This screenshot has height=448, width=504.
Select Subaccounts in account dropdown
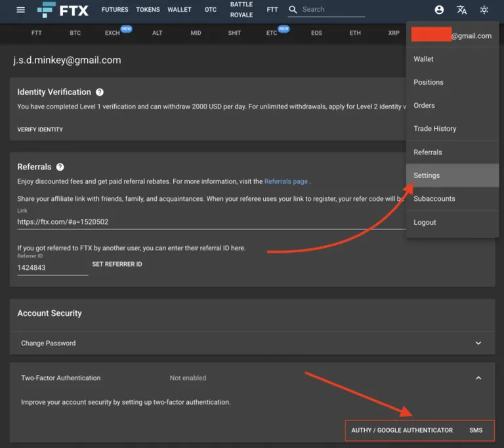coord(452,198)
